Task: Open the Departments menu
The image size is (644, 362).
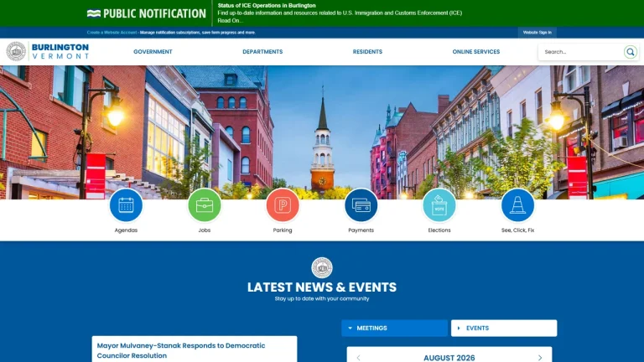Action: [x=262, y=52]
